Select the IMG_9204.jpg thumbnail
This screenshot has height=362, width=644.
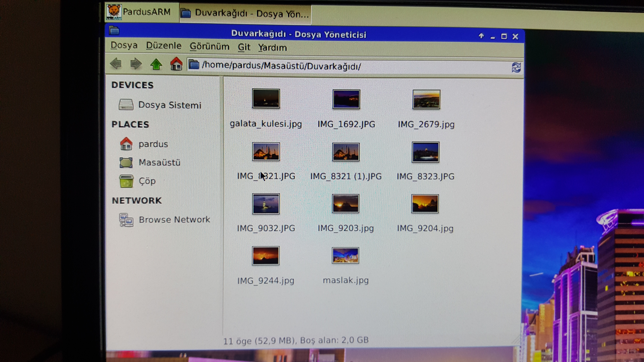(425, 204)
